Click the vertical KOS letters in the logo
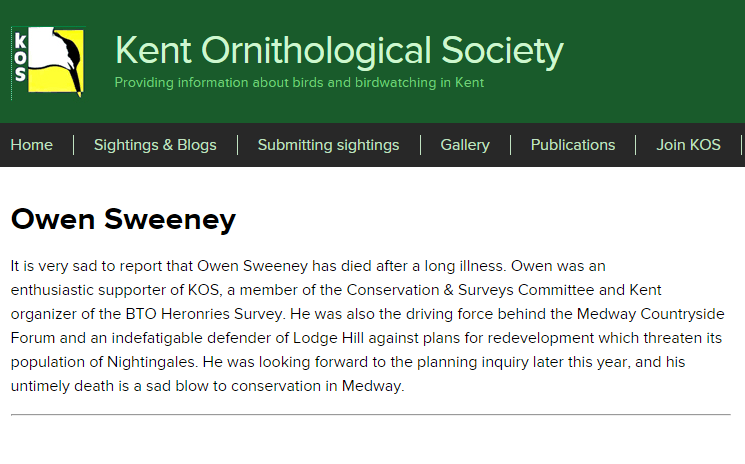 (x=20, y=57)
